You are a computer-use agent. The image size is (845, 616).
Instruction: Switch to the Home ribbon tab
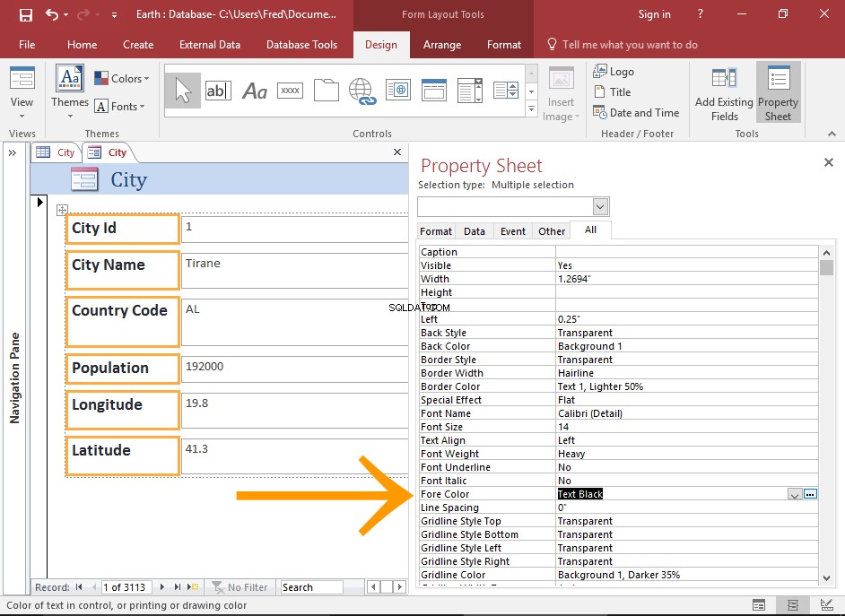coord(82,45)
